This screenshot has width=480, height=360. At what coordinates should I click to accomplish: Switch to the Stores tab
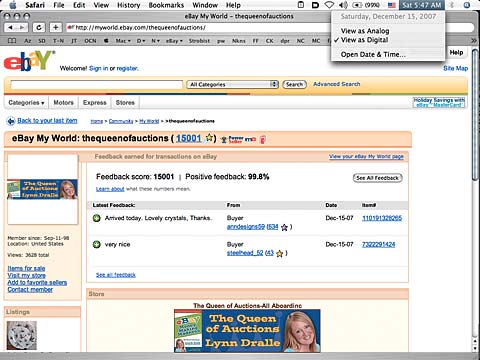tap(125, 103)
